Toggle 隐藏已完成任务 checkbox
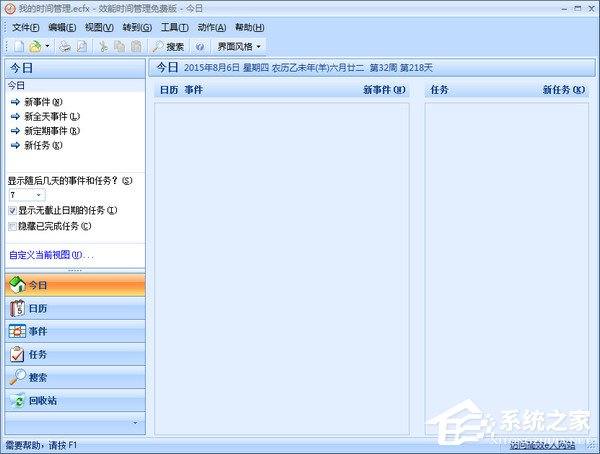 pos(12,226)
